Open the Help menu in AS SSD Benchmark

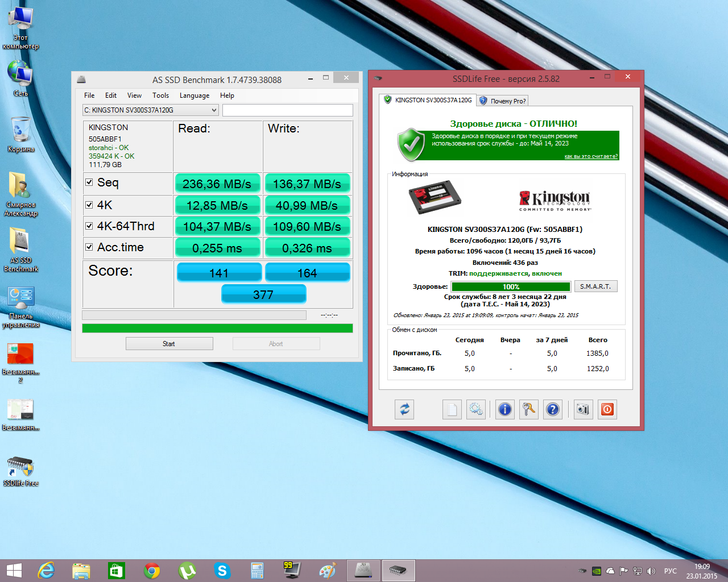click(227, 95)
